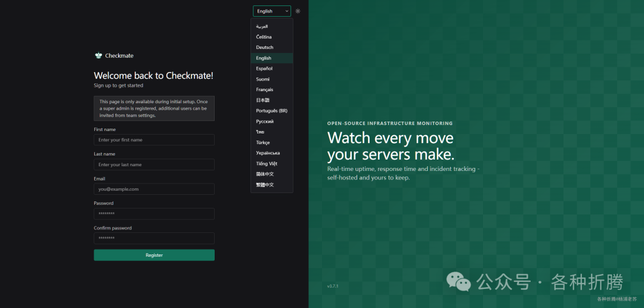Open the English language dropdown
The image size is (644, 308).
[272, 11]
